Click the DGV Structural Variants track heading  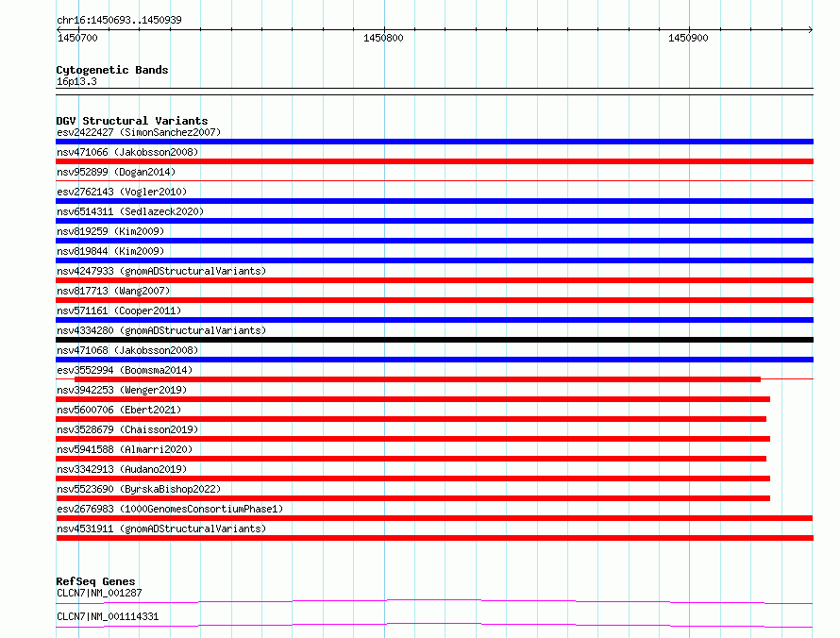132,121
